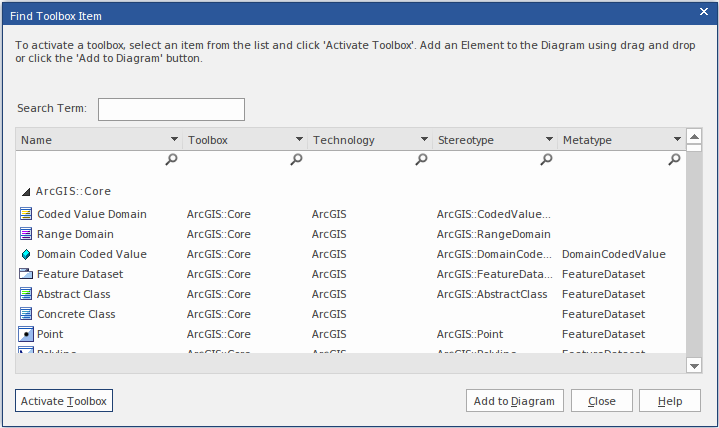Image resolution: width=719 pixels, height=428 pixels.
Task: Sort by the Metatype column header
Action: 610,141
